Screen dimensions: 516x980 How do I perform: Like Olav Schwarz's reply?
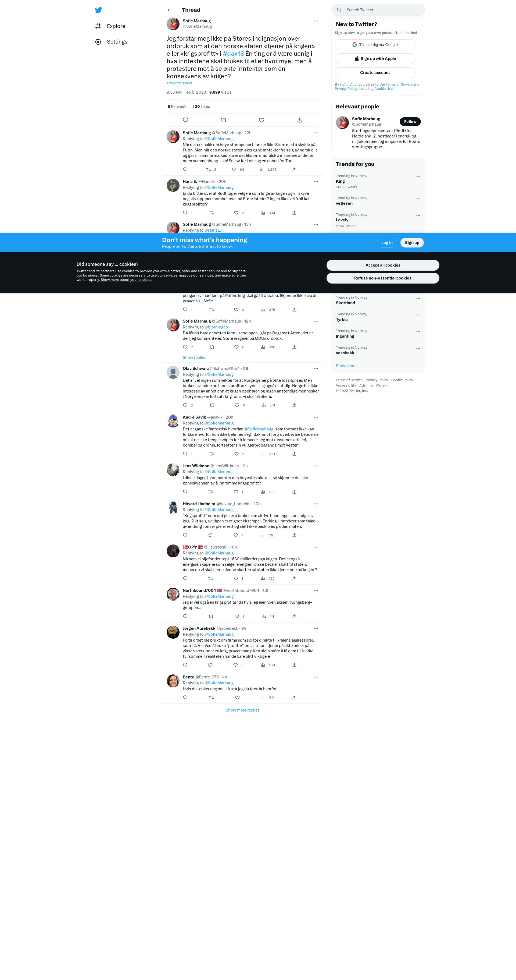pos(239,405)
